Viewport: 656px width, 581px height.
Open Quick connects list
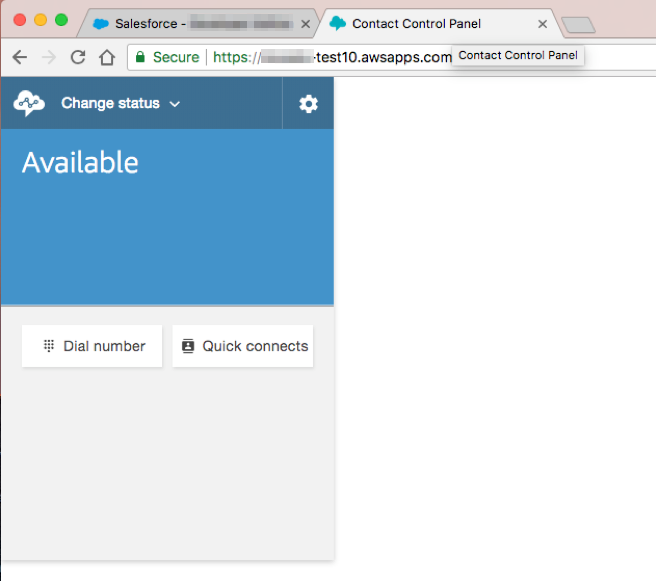point(243,346)
